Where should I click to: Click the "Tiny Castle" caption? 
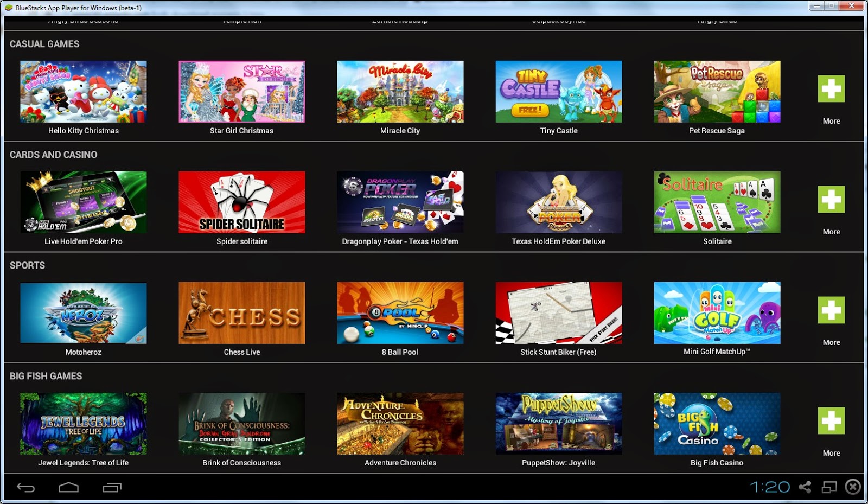(x=559, y=131)
